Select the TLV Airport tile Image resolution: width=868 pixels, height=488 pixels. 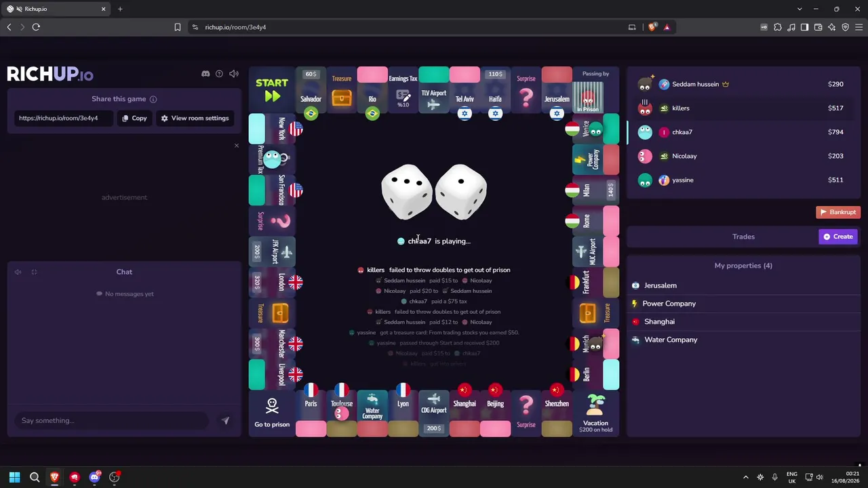[x=434, y=90]
